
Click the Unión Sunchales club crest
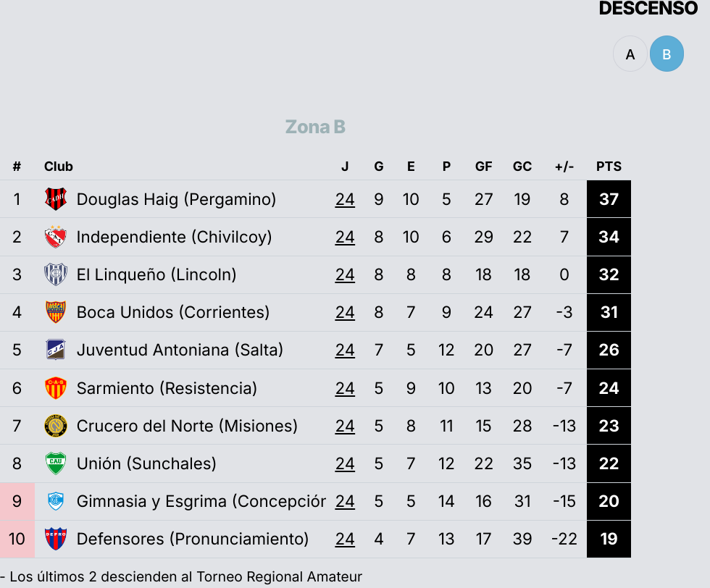point(56,463)
